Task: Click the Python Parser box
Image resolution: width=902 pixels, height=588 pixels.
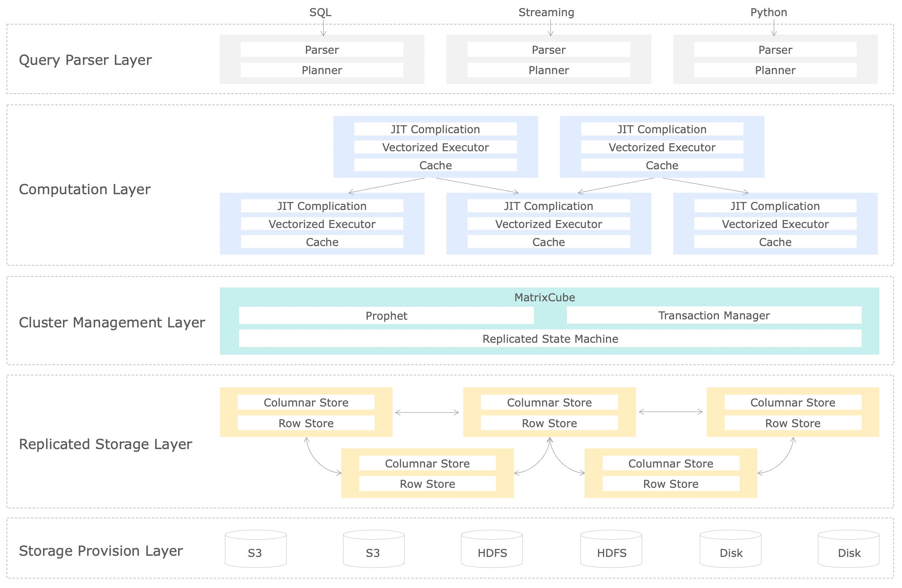Action: [x=776, y=50]
